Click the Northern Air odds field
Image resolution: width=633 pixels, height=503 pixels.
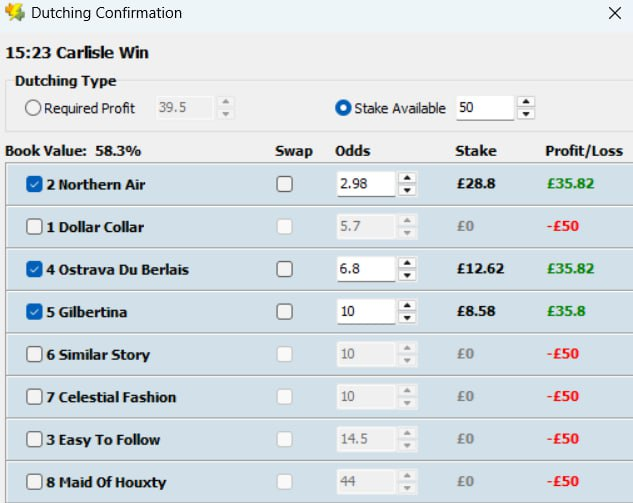(x=365, y=184)
